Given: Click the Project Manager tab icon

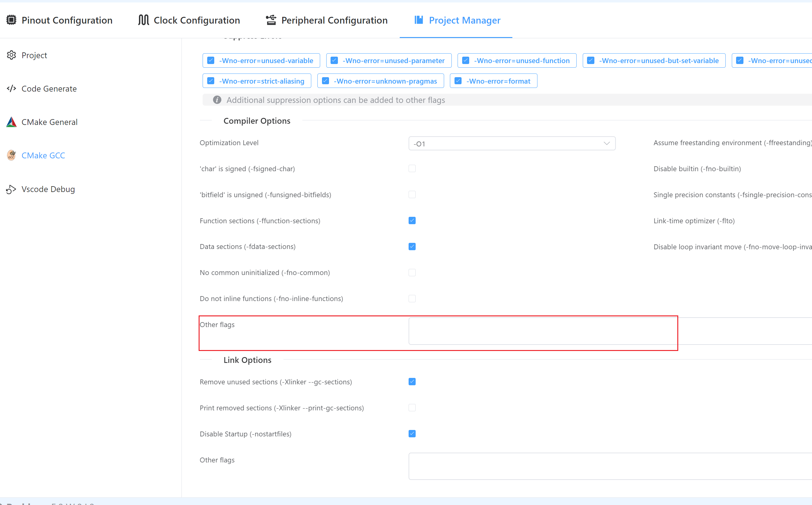Looking at the screenshot, I should (419, 20).
